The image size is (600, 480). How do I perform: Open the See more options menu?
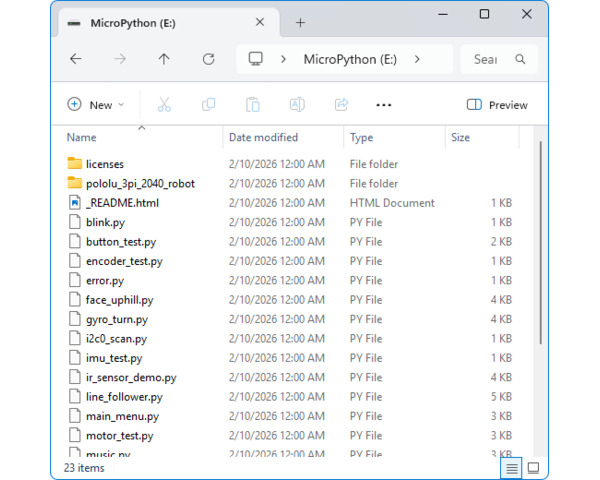click(x=383, y=105)
